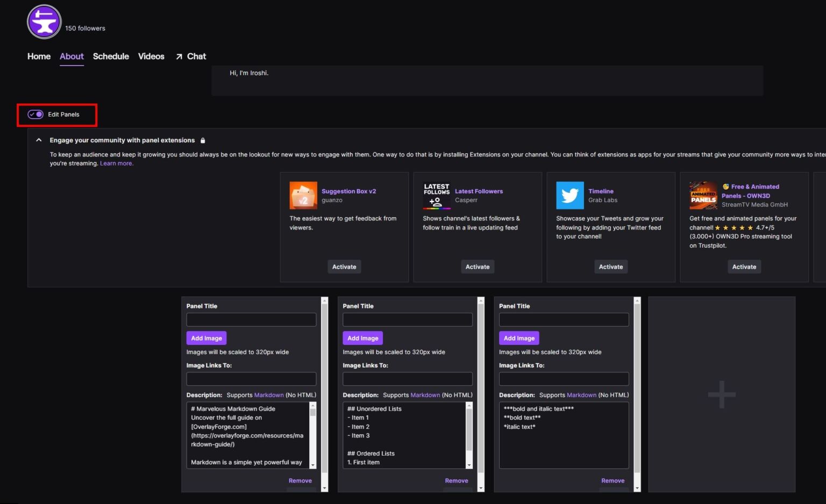
Task: Activate the Suggestion Box v2 extension
Action: (344, 267)
